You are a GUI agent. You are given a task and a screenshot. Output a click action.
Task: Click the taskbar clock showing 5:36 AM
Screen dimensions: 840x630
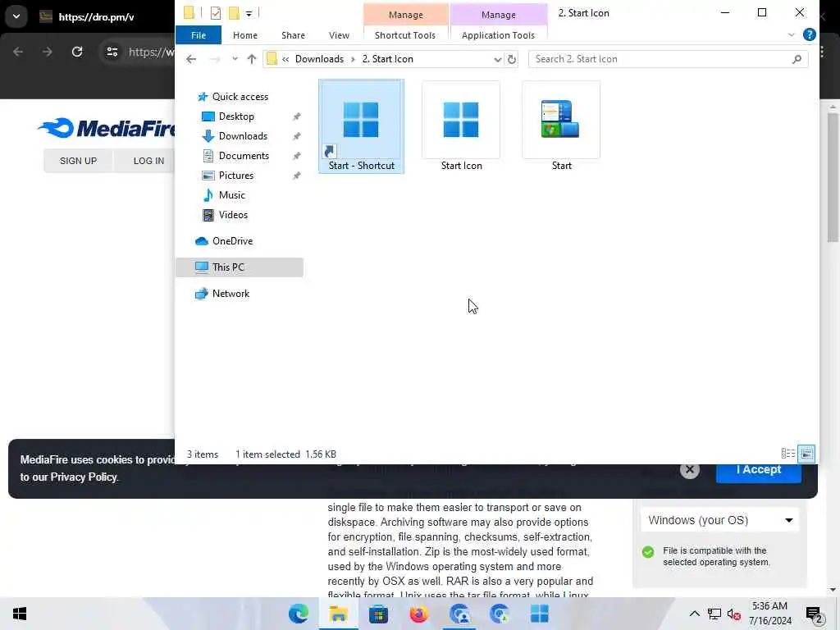pyautogui.click(x=769, y=614)
